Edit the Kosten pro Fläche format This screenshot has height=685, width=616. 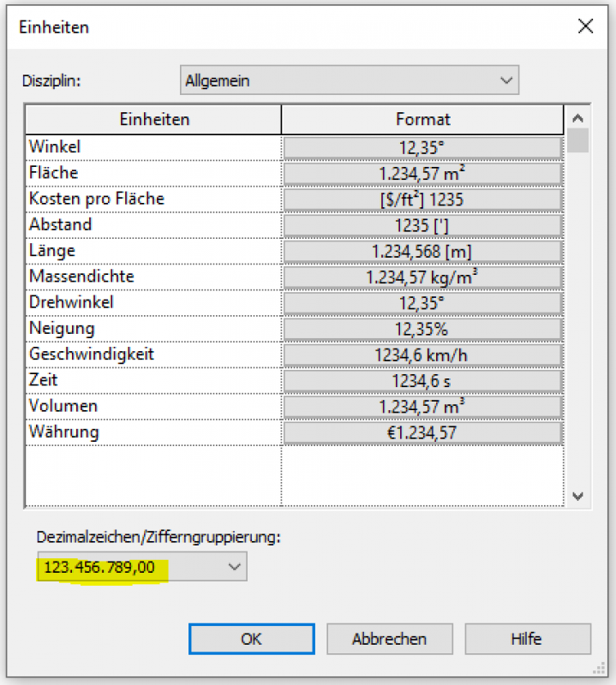pyautogui.click(x=422, y=200)
